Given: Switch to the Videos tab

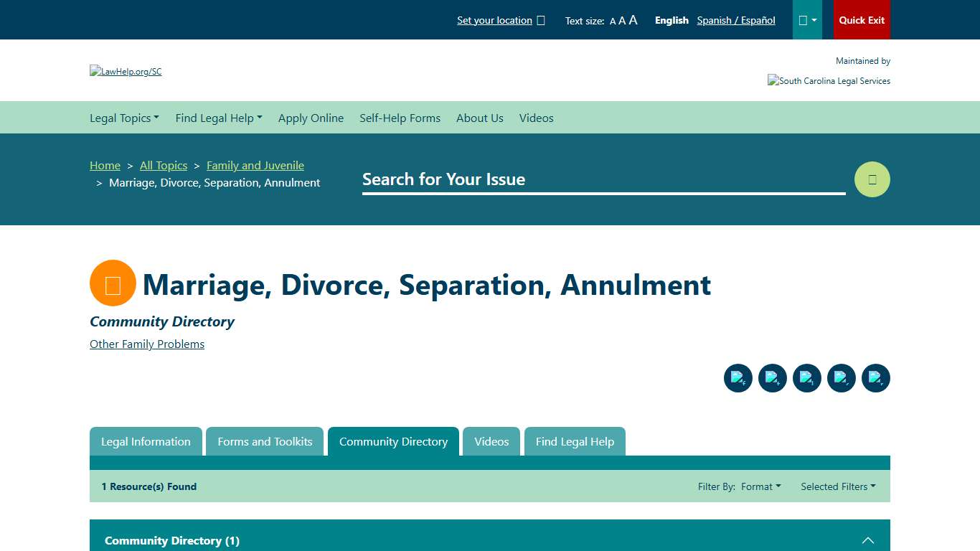Looking at the screenshot, I should pyautogui.click(x=491, y=441).
